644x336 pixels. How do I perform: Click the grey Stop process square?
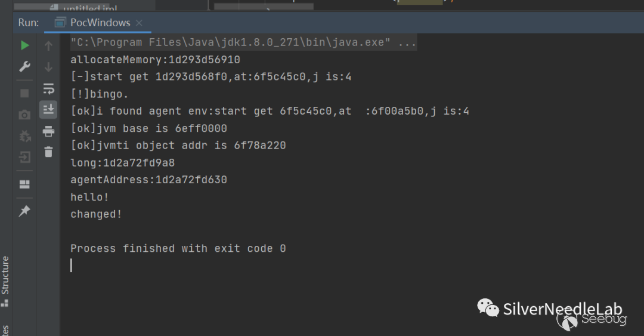click(24, 93)
